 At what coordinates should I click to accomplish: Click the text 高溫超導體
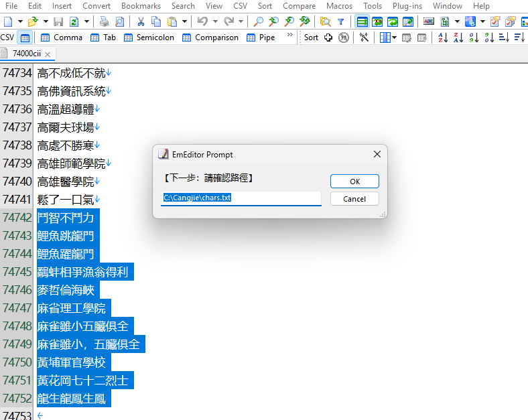[66, 109]
